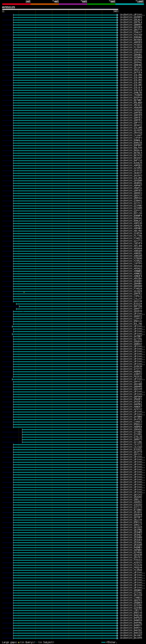Click the green ~80% identity legend bar
Viewport: 146px width, 644px height.
tap(101, 4)
